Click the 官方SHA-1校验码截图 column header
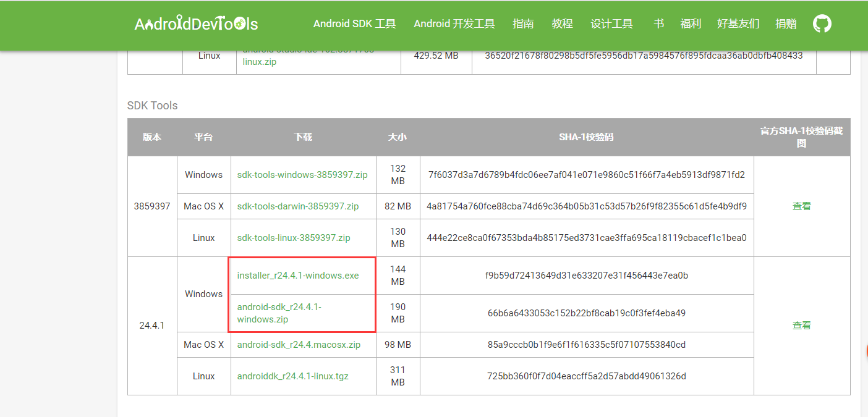868x417 pixels. (802, 137)
